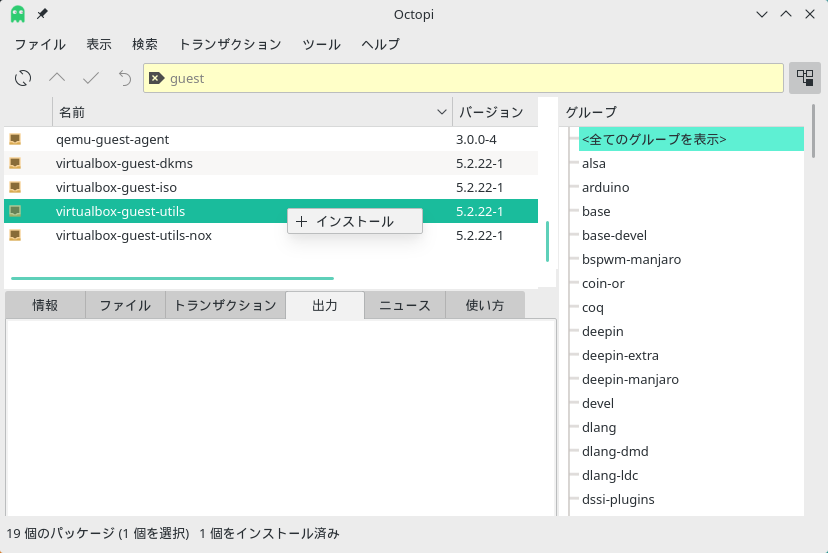Select the deepin group

click(603, 331)
